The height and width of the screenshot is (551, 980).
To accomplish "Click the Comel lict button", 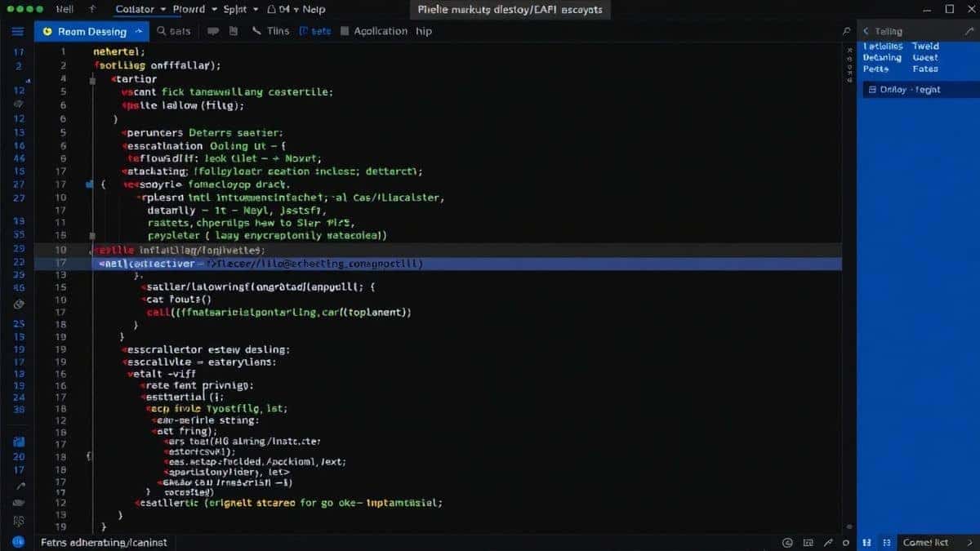I will tap(925, 542).
